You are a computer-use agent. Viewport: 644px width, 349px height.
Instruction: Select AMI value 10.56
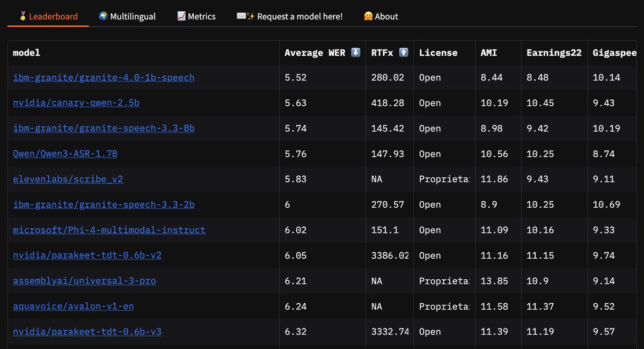(494, 154)
